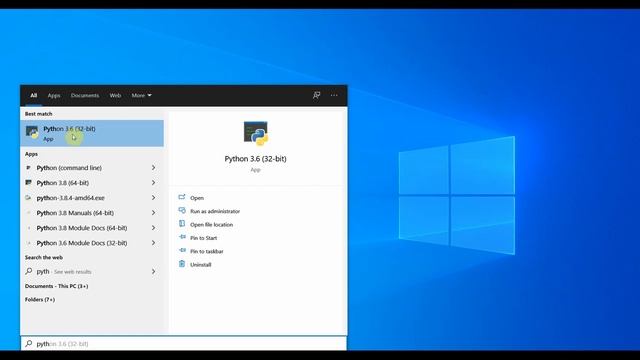
Task: Click the Python 3.8 (64-bit) app icon
Action: pyautogui.click(x=28, y=183)
